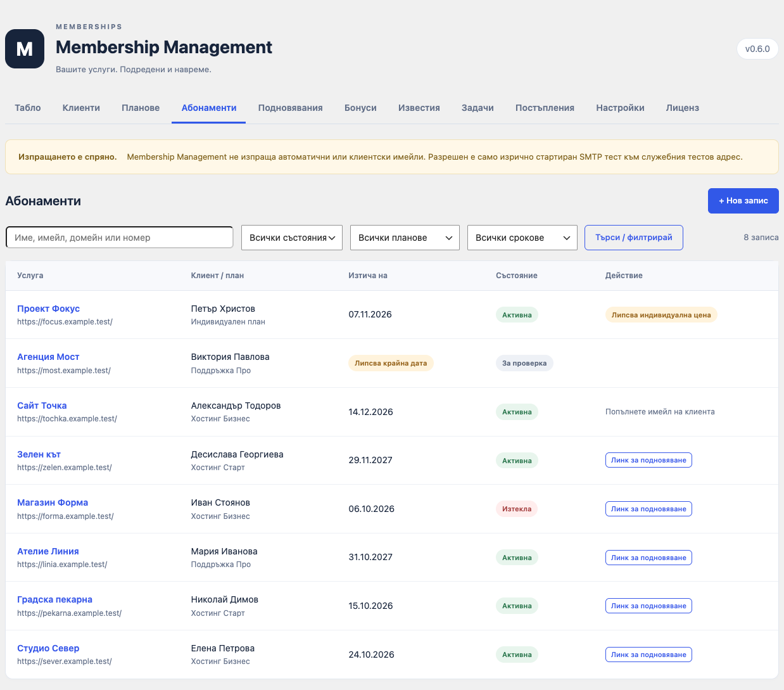This screenshot has height=690, width=784.
Task: Click renewal link button for Ателие Линия
Action: (648, 558)
